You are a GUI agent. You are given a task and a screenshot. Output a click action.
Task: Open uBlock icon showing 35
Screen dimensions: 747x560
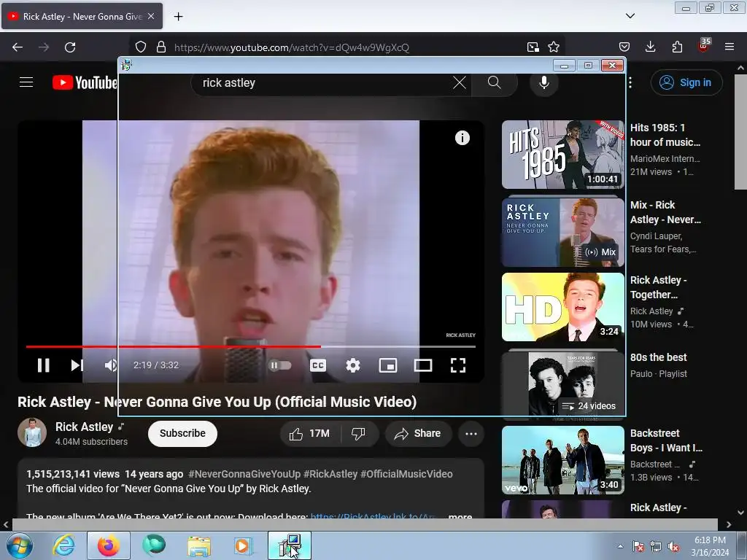coord(704,45)
